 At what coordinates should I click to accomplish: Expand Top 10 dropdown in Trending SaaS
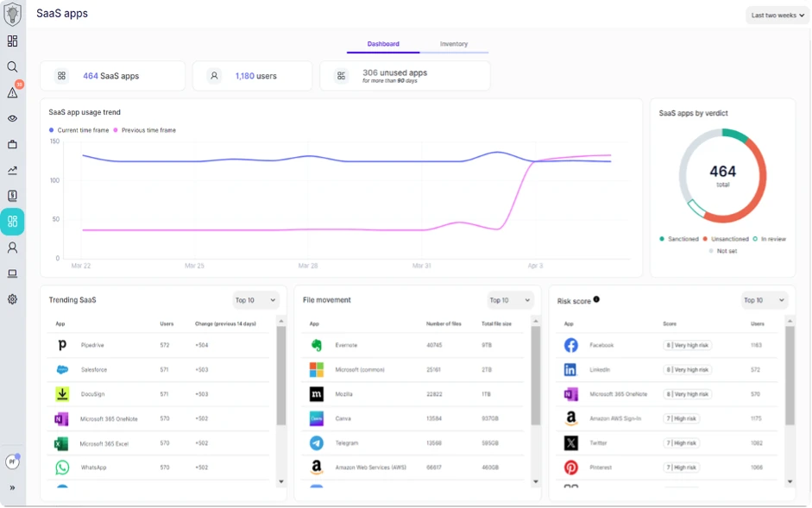[256, 300]
